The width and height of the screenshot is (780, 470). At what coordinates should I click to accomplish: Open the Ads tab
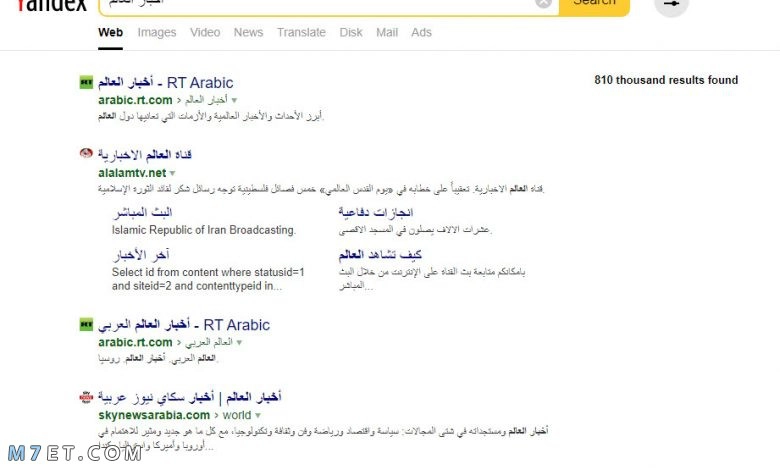[x=421, y=32]
